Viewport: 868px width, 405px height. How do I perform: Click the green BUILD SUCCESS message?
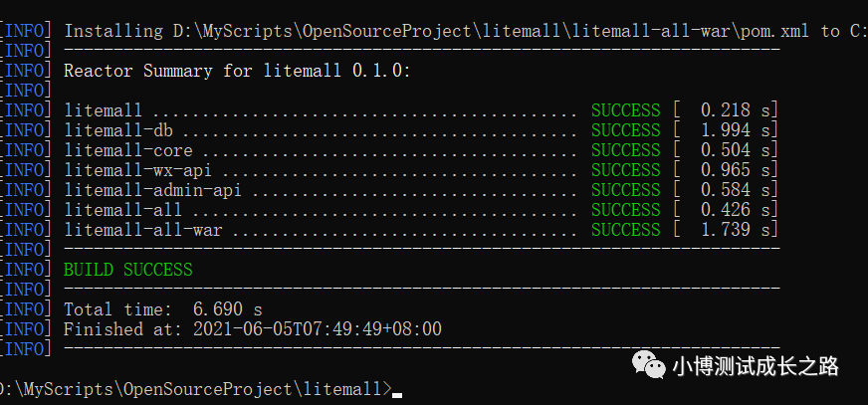[x=127, y=270]
